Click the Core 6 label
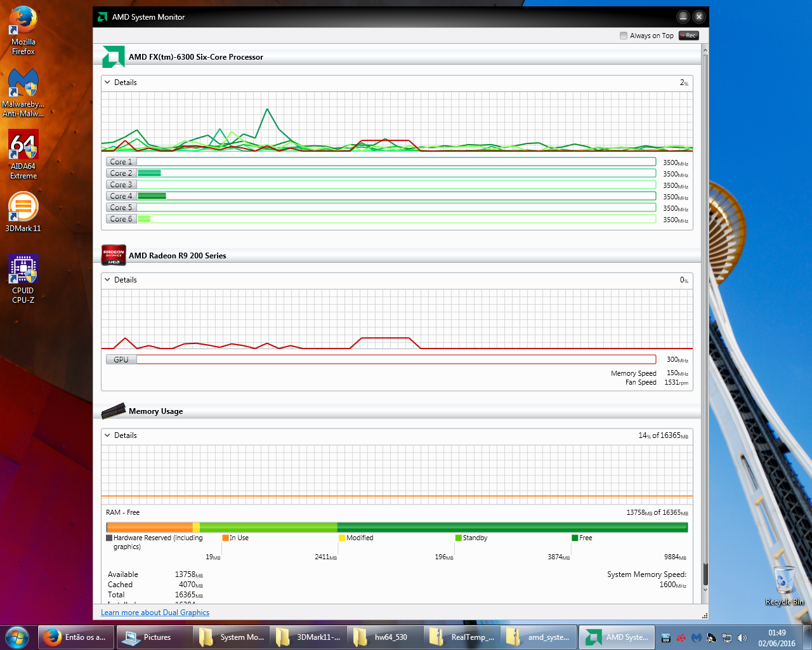812x650 pixels. click(x=121, y=219)
